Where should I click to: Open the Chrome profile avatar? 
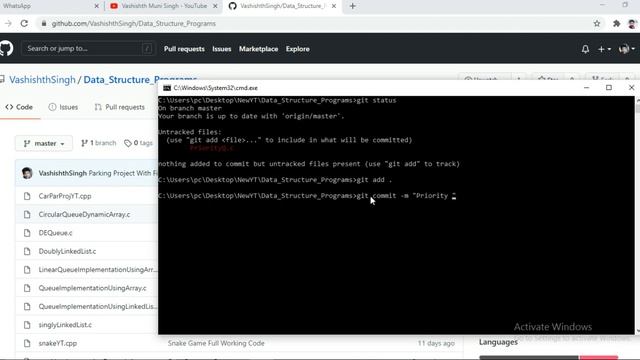[633, 24]
